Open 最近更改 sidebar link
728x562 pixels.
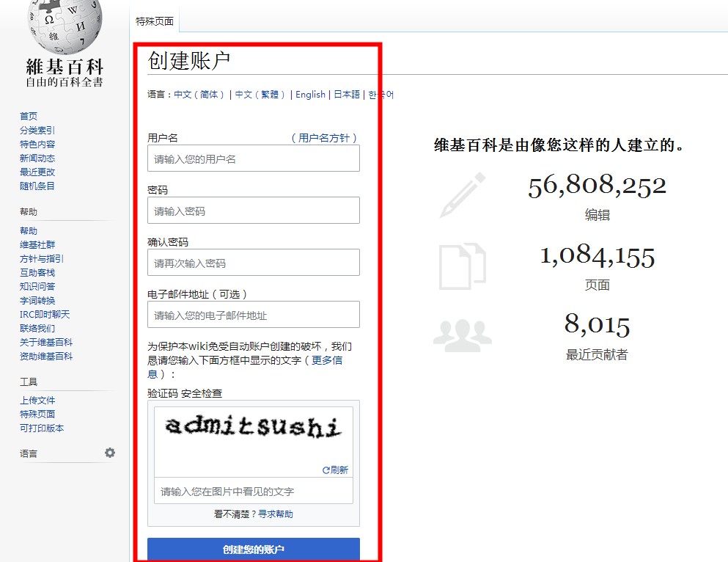pyautogui.click(x=37, y=172)
